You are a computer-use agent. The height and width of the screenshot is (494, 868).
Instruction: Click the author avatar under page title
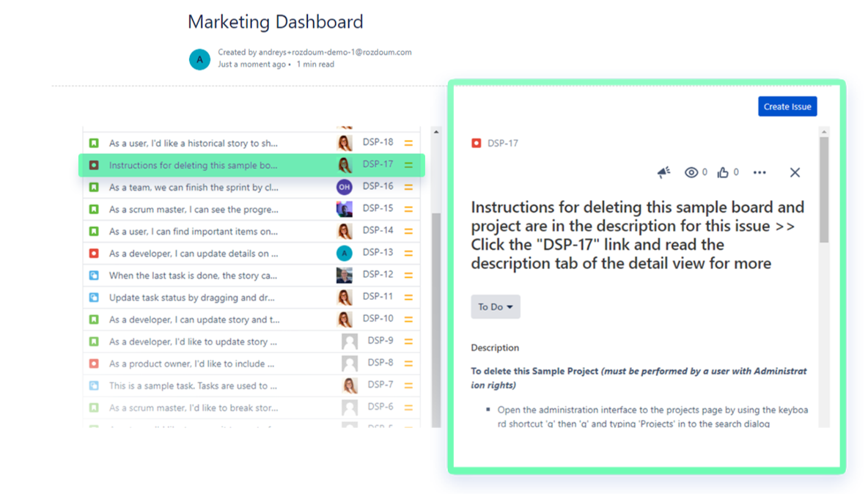pos(199,59)
